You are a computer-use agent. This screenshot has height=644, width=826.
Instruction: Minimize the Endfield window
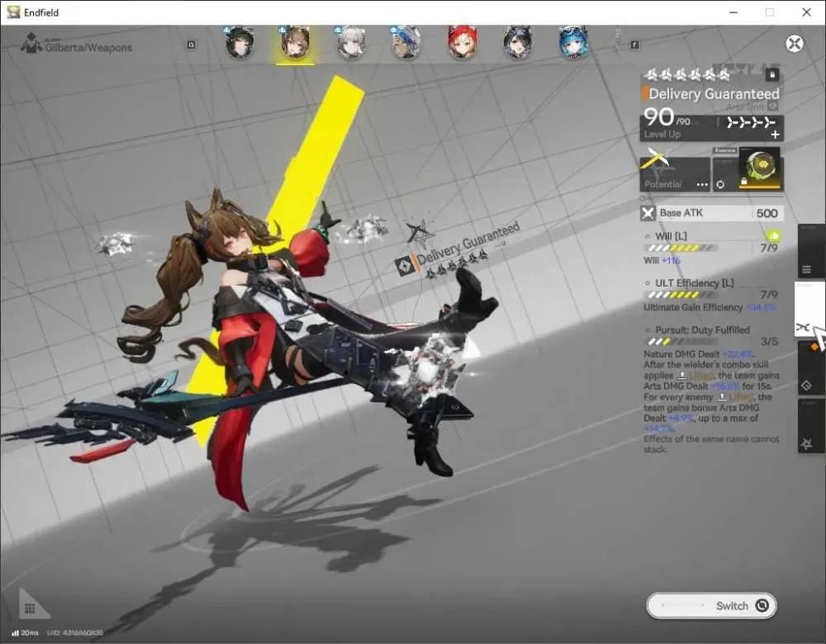pos(733,12)
